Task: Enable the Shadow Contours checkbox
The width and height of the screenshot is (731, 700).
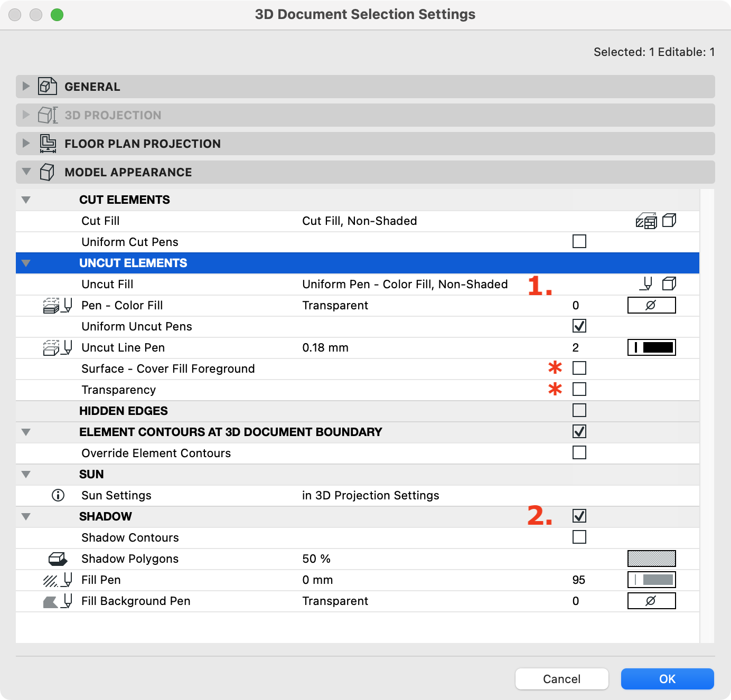Action: tap(579, 537)
